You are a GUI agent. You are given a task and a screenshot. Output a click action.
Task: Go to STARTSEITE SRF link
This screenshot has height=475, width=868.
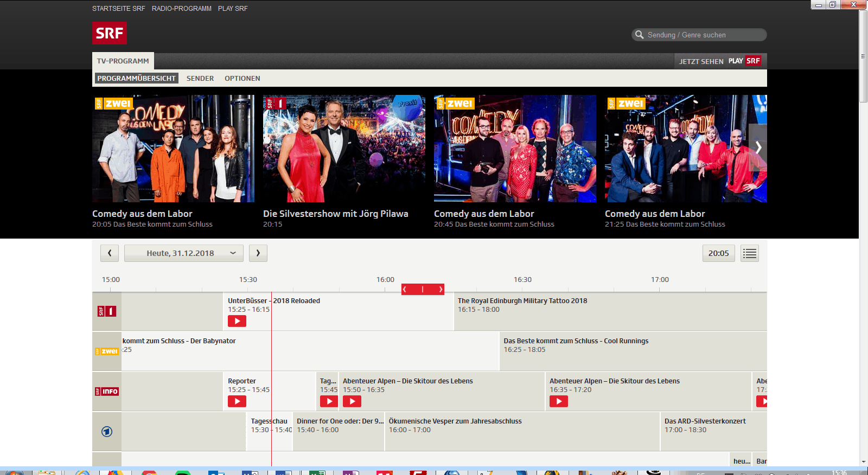pyautogui.click(x=119, y=9)
